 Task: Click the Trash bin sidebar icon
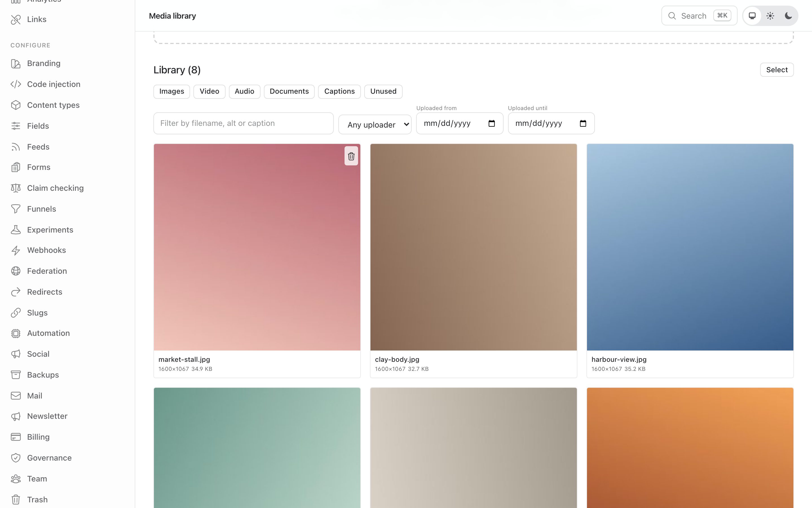[x=16, y=500]
